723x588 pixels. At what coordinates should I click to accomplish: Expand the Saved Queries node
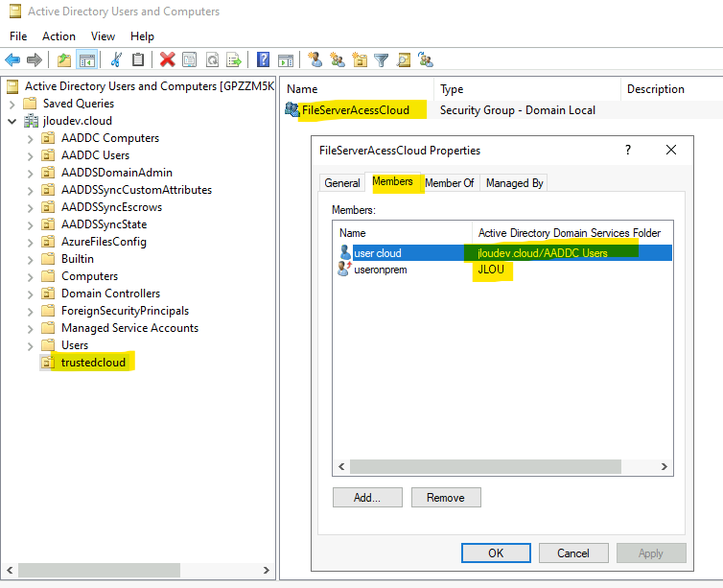pos(12,105)
